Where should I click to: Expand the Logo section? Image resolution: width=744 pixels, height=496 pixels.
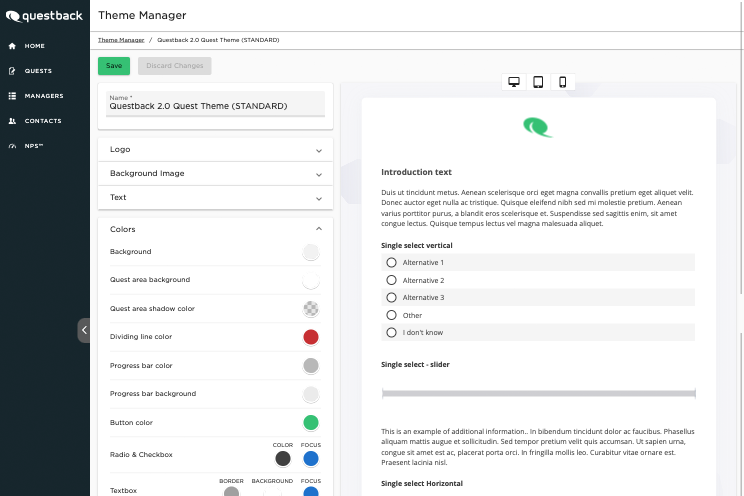[x=215, y=150]
